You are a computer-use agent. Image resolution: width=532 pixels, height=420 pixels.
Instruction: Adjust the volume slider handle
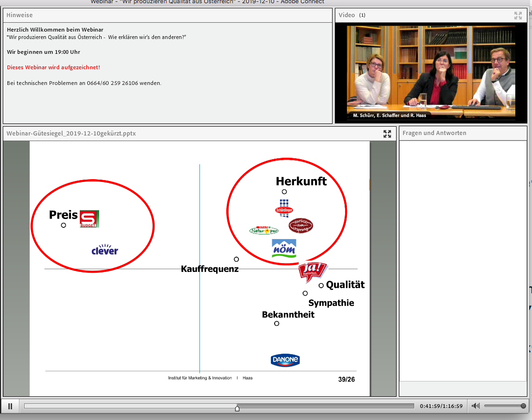click(x=523, y=406)
